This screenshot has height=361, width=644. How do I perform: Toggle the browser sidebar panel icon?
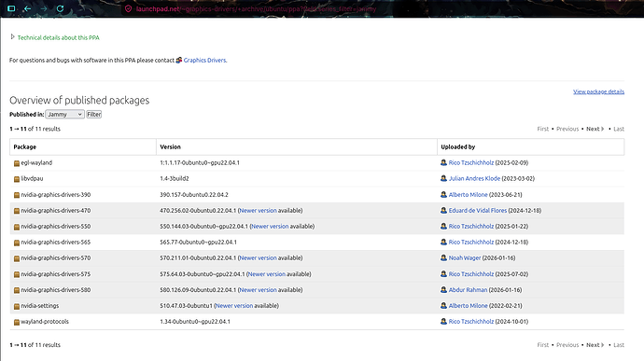point(11,8)
